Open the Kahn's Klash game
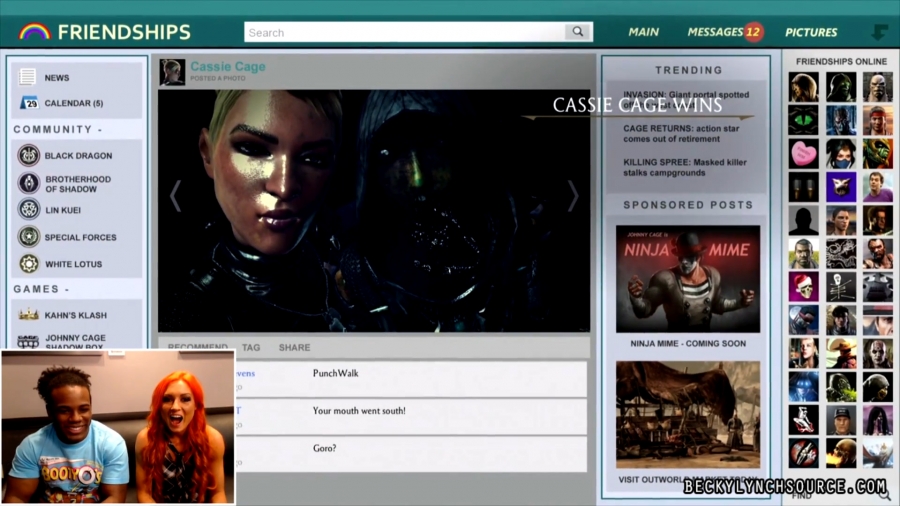The image size is (900, 506). pyautogui.click(x=75, y=315)
